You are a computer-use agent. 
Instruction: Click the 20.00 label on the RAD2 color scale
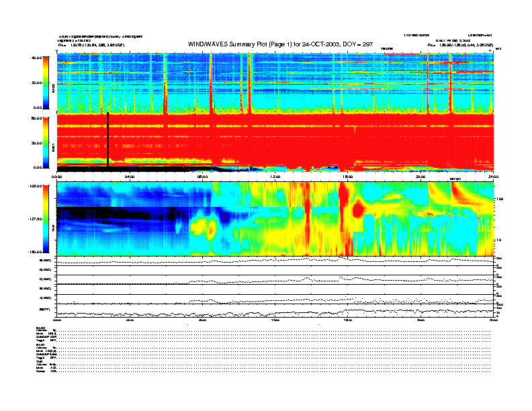pyautogui.click(x=36, y=83)
